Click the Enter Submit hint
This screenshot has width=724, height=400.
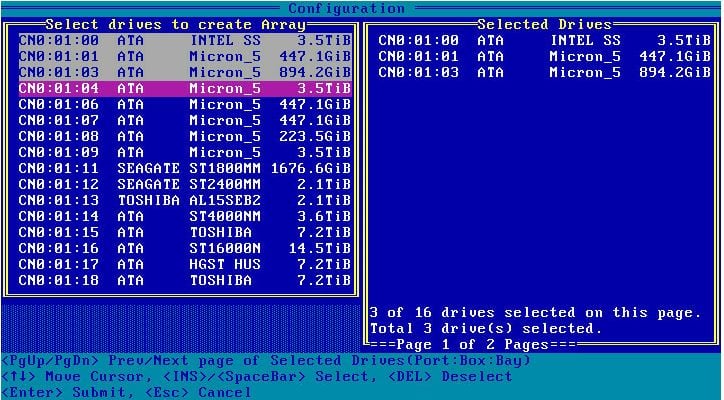coord(68,393)
